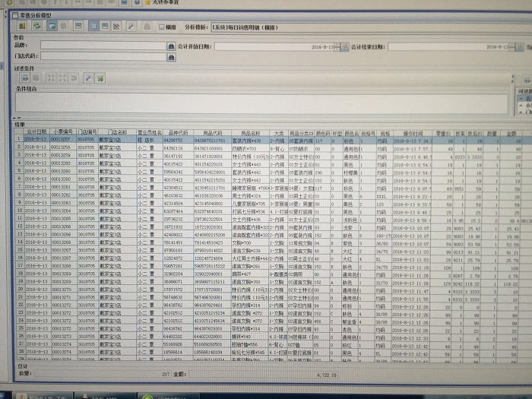Click inside the 品牌 input field
The width and height of the screenshot is (532, 399).
[103, 46]
